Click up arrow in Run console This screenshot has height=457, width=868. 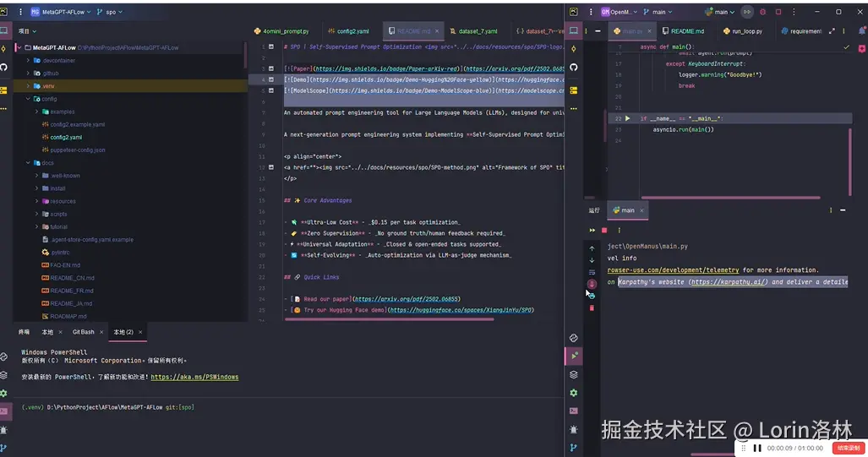point(592,248)
